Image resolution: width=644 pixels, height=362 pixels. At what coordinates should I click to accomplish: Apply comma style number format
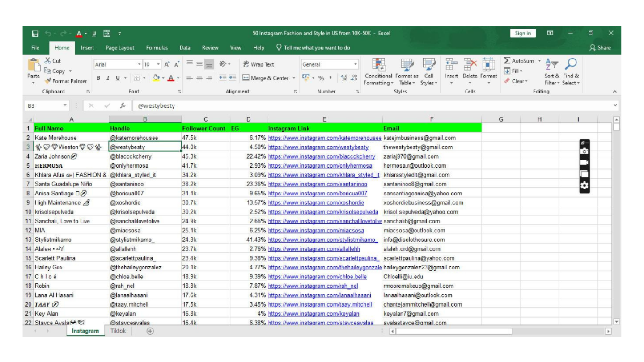point(331,78)
